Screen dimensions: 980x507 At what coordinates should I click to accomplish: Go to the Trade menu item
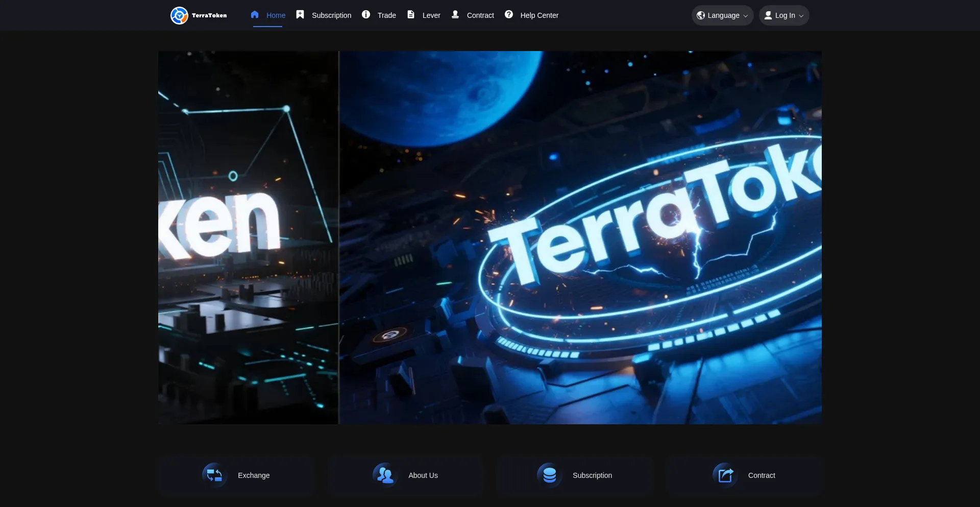point(387,15)
